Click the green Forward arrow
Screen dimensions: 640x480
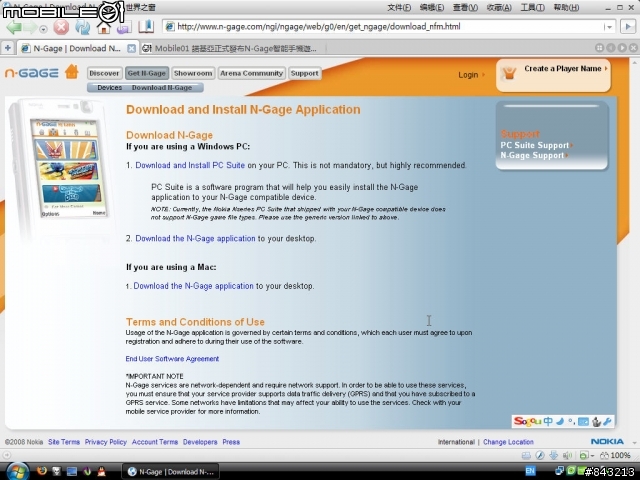pyautogui.click(x=31, y=28)
